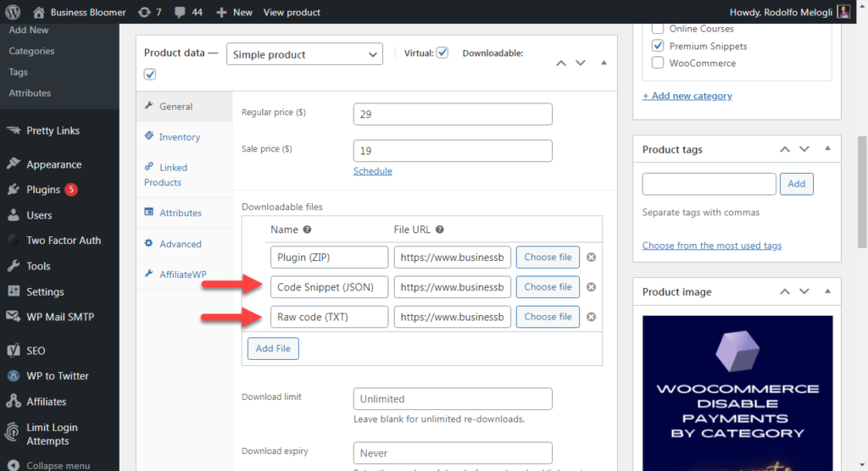Click the WP Mail SMTP envelope icon
The height and width of the screenshot is (471, 868).
coord(14,317)
